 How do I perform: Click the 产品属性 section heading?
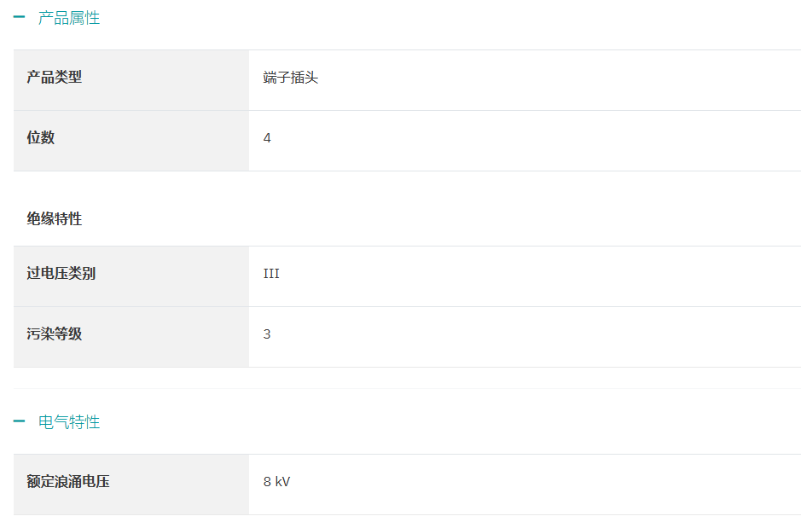pos(69,18)
